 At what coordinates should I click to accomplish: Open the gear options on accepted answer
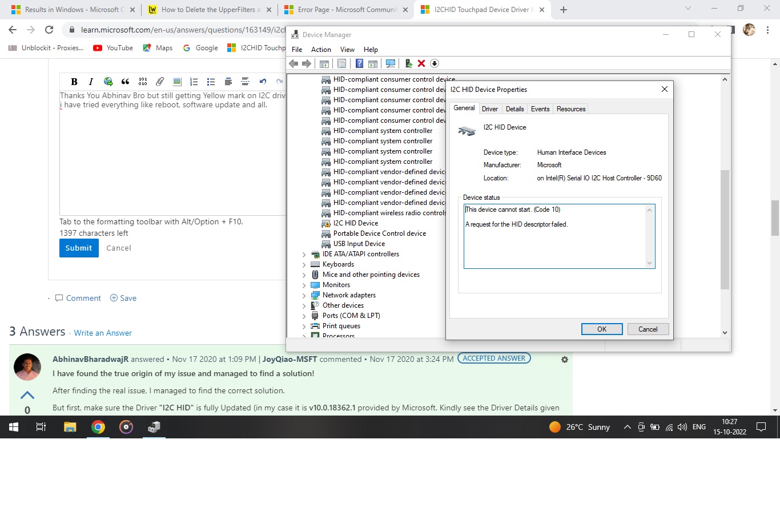(565, 360)
